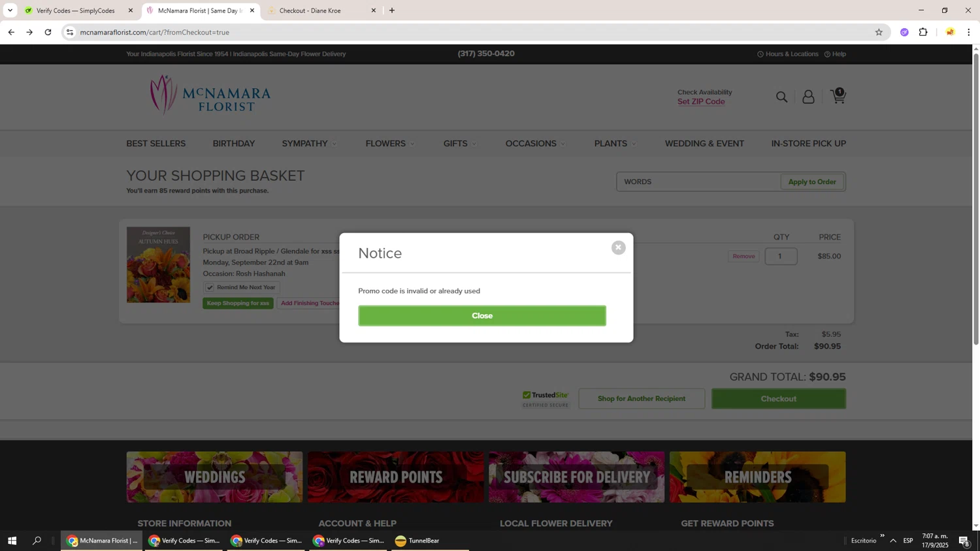Click the TrustedSite certified badge
The height and width of the screenshot is (551, 980).
(546, 399)
